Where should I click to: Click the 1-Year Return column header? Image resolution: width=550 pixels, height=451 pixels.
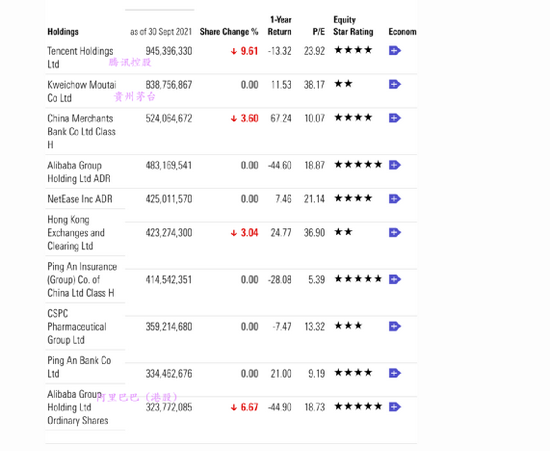280,26
